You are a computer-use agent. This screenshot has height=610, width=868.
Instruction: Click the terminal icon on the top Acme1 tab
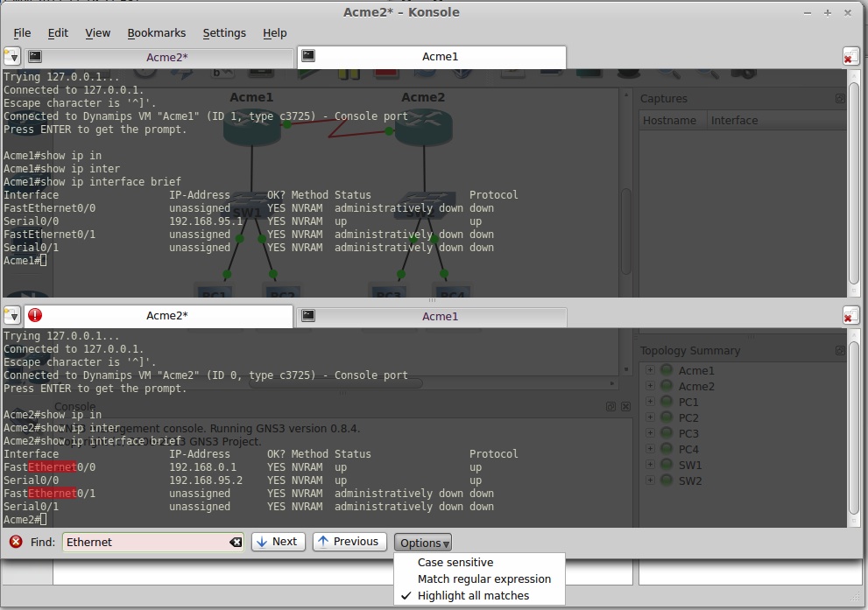pyautogui.click(x=308, y=56)
